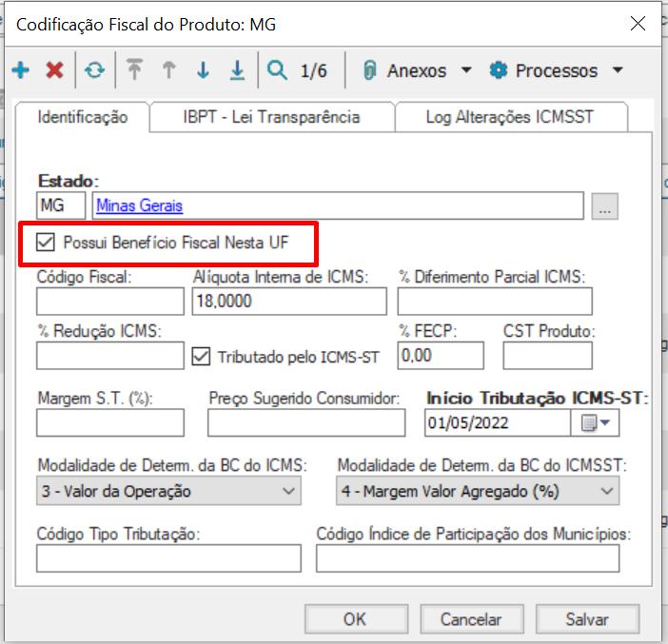Jump to the first record
This screenshot has width=668, height=644.
[134, 69]
